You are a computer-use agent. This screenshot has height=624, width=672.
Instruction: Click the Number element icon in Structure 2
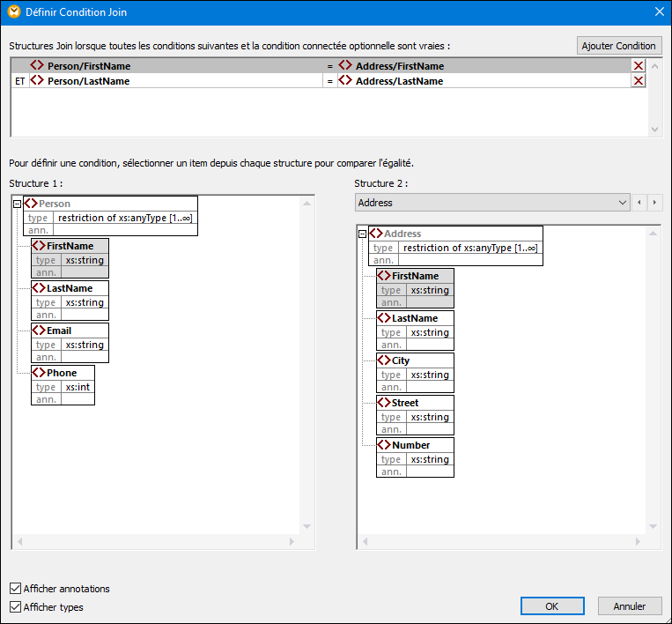(x=384, y=445)
